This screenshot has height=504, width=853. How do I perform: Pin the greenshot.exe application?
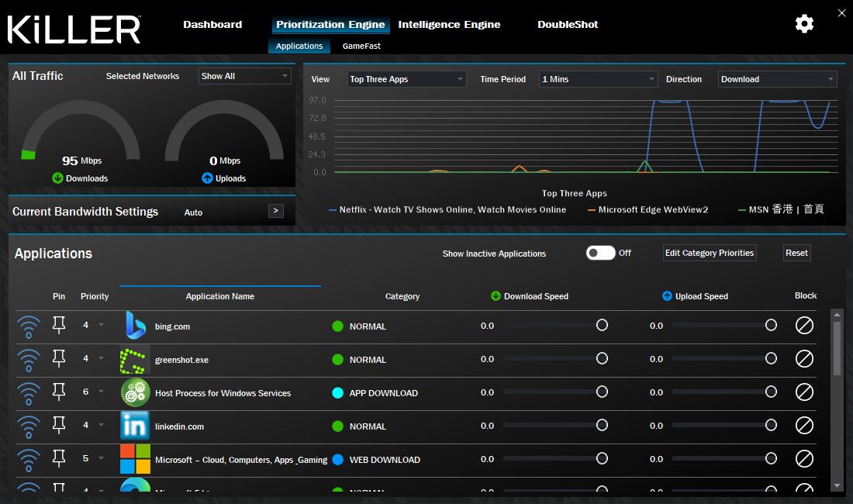[x=59, y=359]
